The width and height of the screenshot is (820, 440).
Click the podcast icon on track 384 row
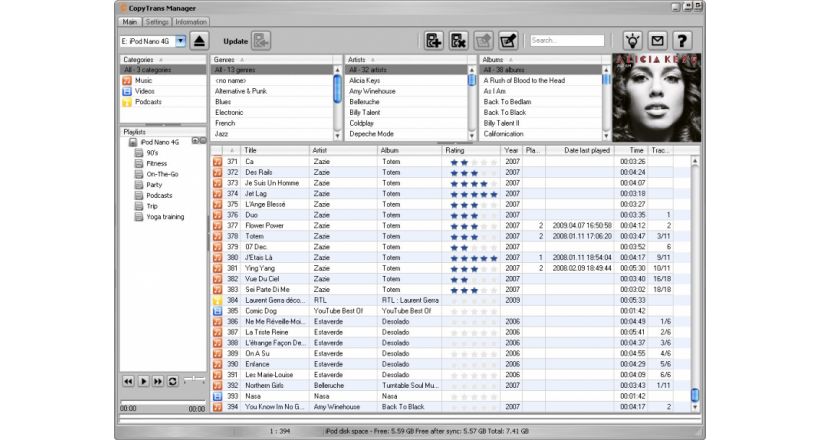click(x=217, y=300)
